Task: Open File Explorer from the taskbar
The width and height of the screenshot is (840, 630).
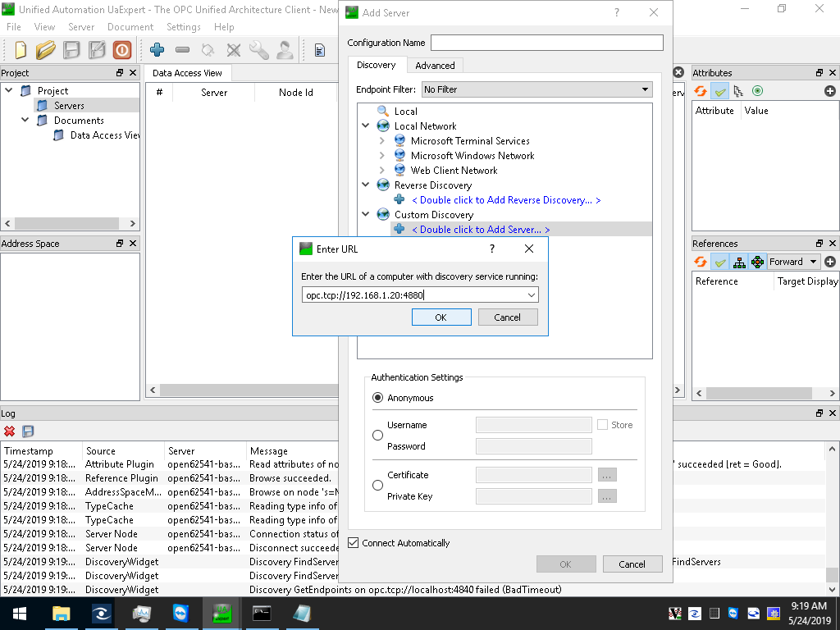Action: [x=61, y=614]
